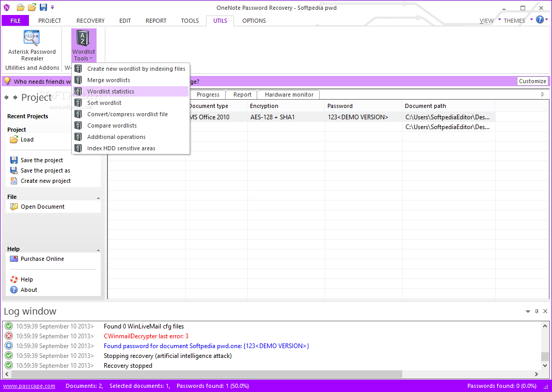This screenshot has width=552, height=392.
Task: Pin the Log window with pushpin icon
Action: point(537,311)
